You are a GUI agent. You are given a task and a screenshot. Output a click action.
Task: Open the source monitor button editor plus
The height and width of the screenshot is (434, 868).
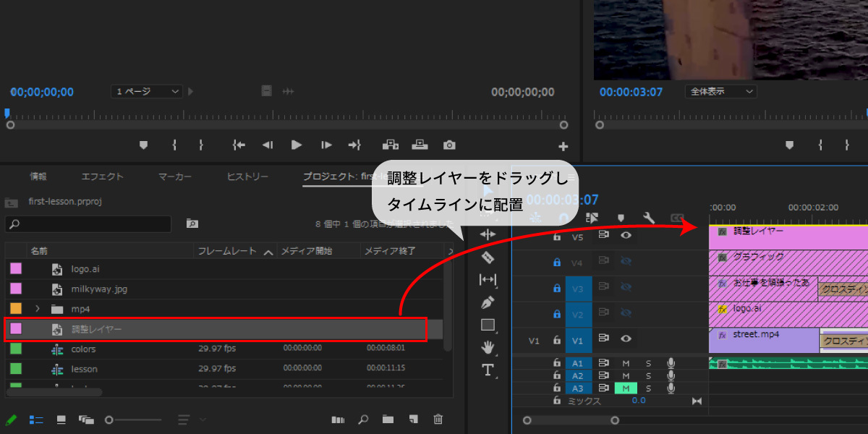pyautogui.click(x=563, y=145)
